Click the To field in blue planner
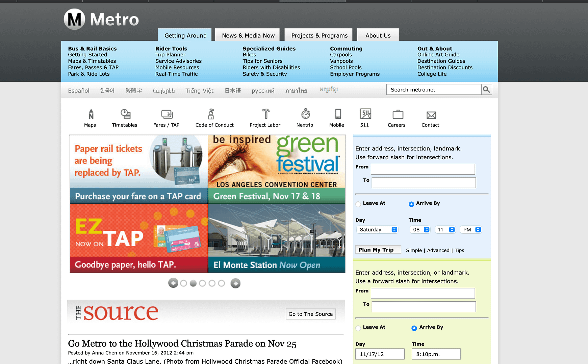Viewport: 588px width, 364px height. coord(424,183)
